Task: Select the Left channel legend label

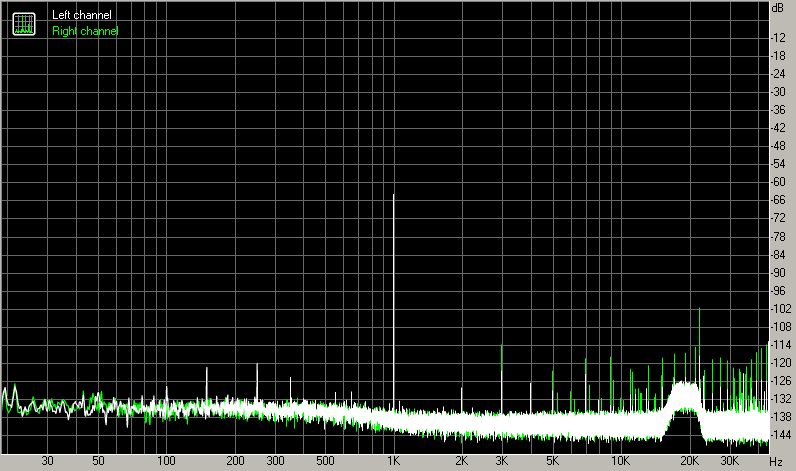Action: (82, 15)
